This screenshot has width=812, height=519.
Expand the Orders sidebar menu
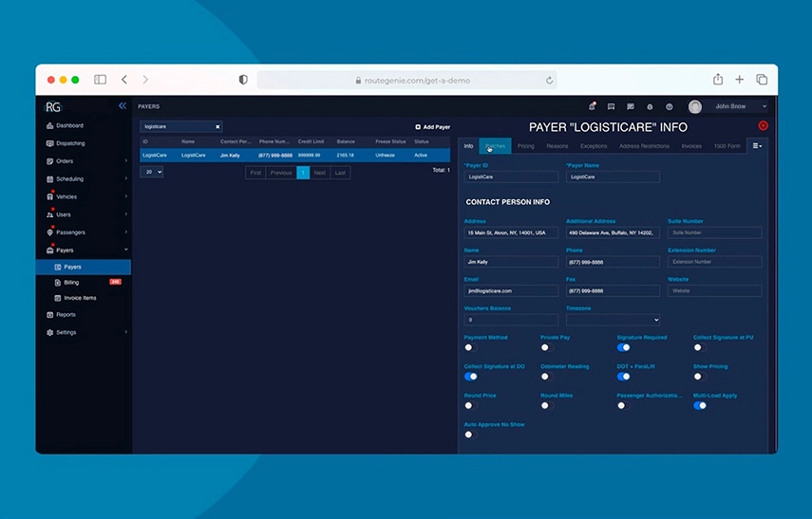pos(126,161)
